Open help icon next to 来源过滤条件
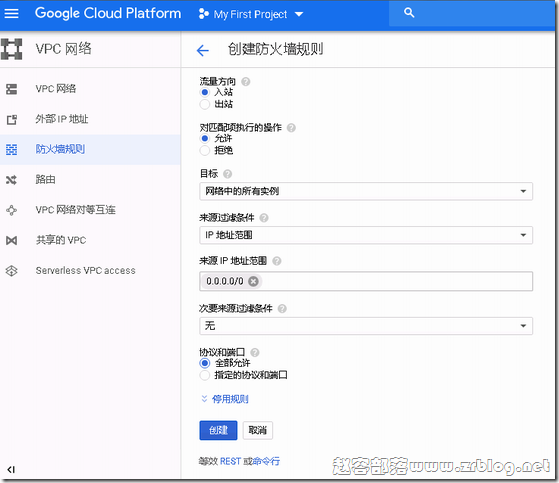 [x=264, y=217]
